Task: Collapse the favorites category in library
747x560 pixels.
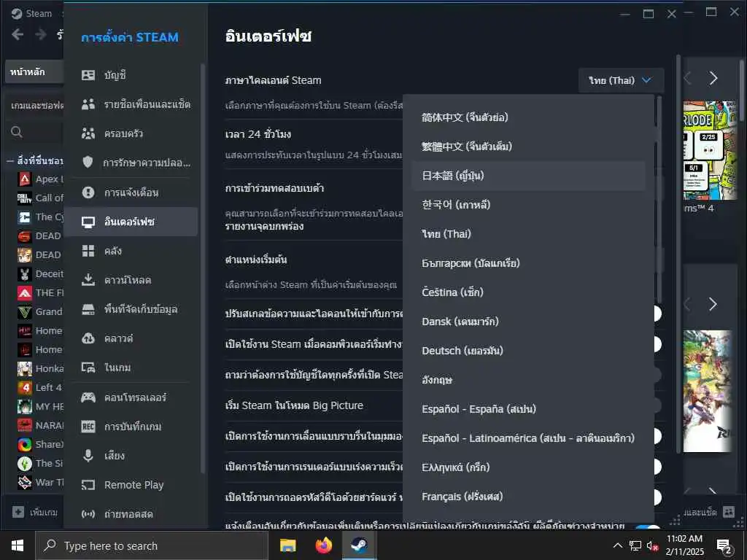Action: pos(9,161)
